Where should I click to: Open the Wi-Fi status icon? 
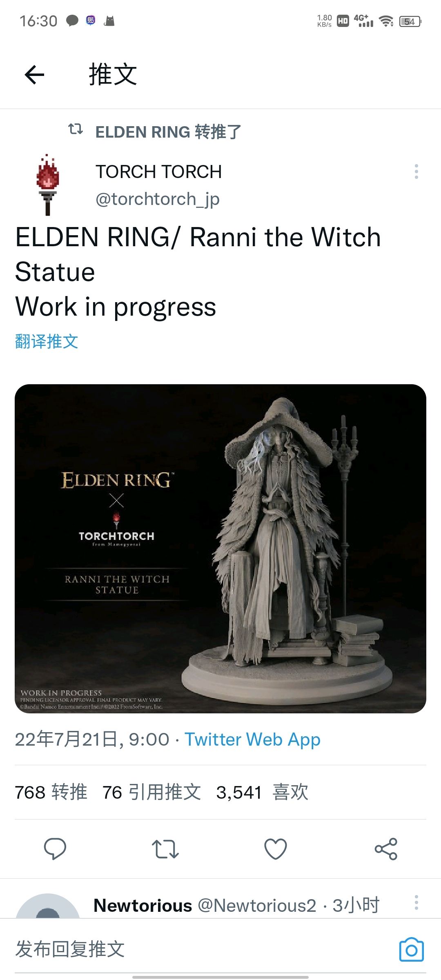[x=386, y=21]
